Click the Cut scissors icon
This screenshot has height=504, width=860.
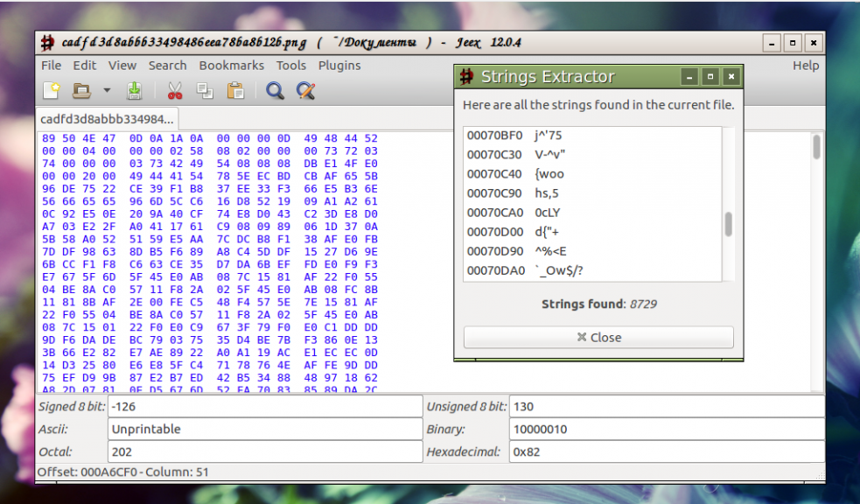tap(175, 90)
